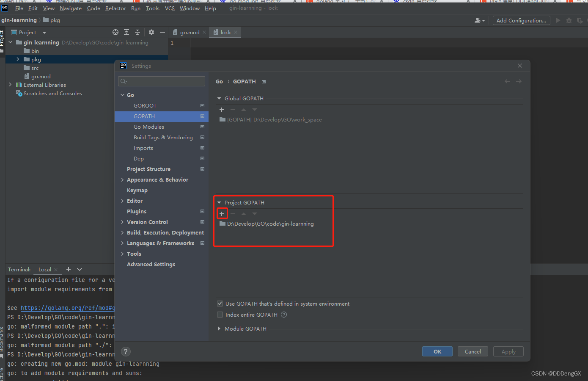588x381 pixels.
Task: Click the Go breadcrumb in Settings header
Action: pyautogui.click(x=219, y=81)
